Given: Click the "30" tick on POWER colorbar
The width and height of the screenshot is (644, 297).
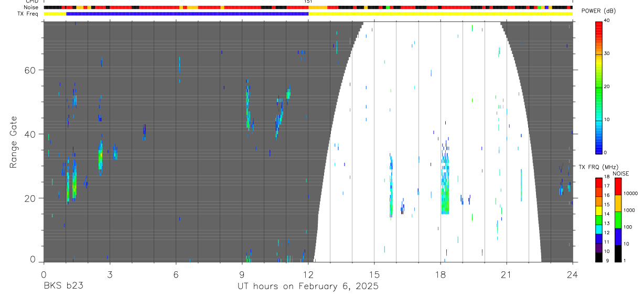Looking at the screenshot, I should (x=607, y=53).
